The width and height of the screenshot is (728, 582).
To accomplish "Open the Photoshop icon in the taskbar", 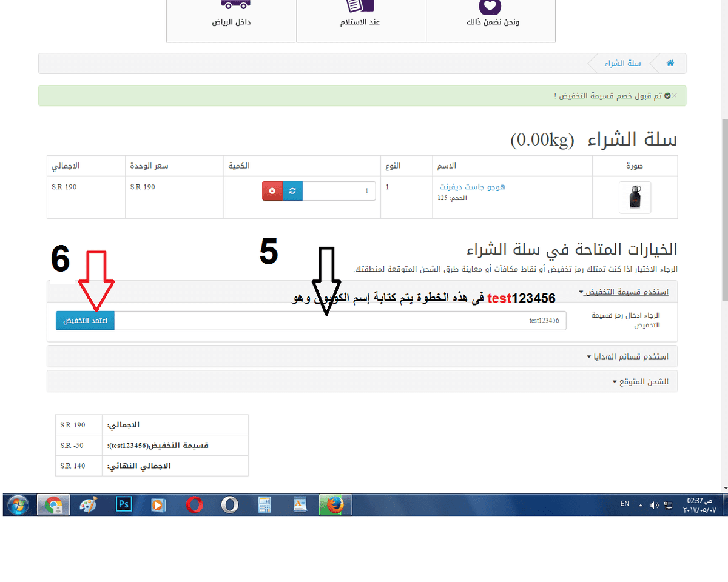I will point(124,504).
